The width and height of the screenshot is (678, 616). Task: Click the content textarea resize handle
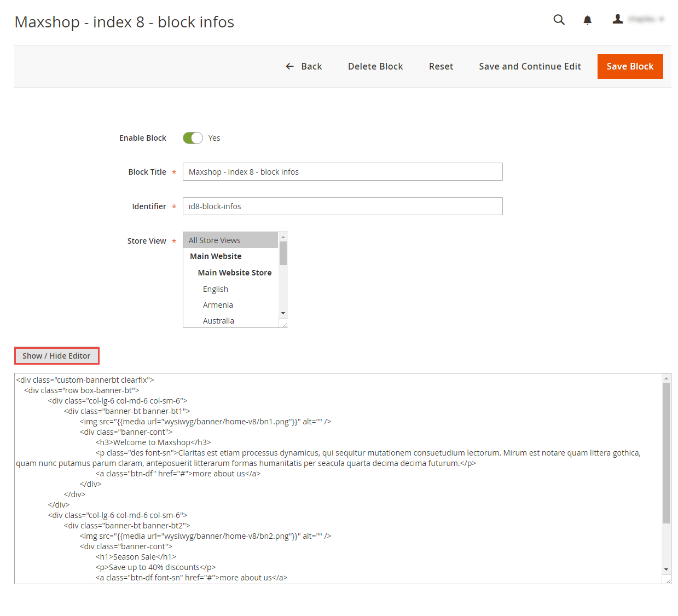[x=668, y=580]
